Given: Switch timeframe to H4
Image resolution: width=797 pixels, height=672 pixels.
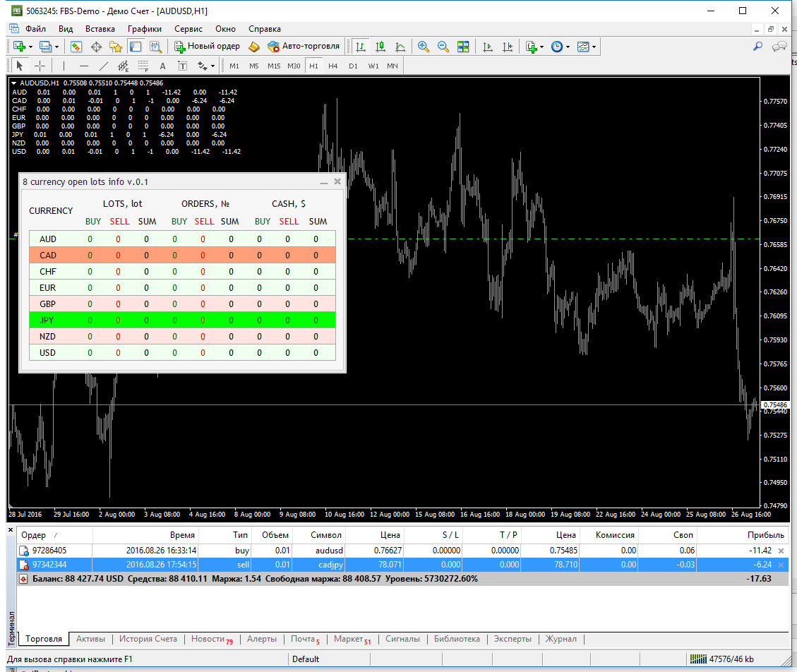Looking at the screenshot, I should (333, 66).
